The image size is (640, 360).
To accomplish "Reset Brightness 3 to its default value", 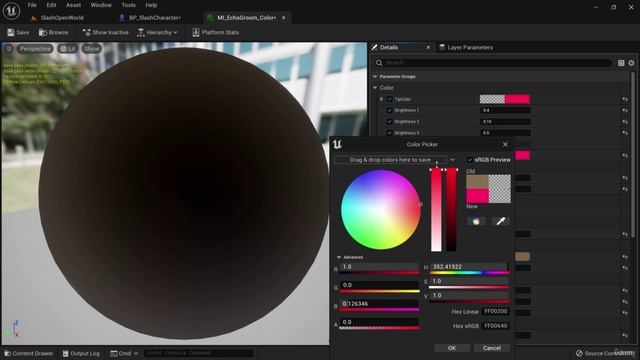I will tap(625, 133).
